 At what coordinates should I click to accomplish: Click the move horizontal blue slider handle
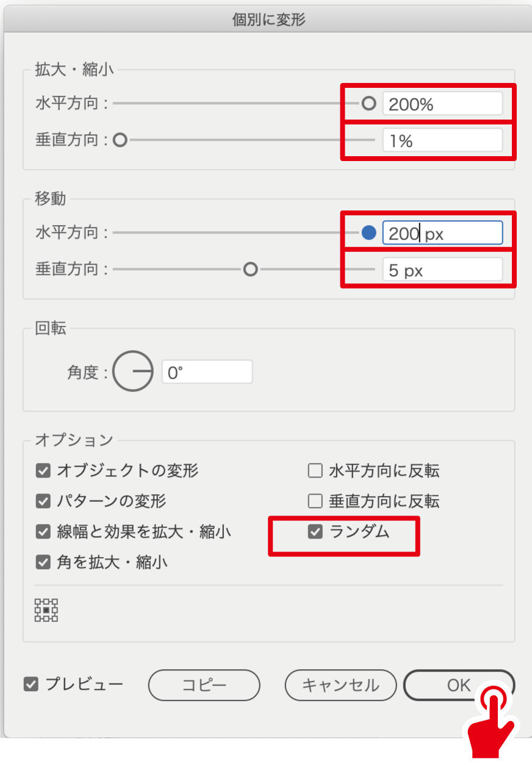(x=368, y=233)
